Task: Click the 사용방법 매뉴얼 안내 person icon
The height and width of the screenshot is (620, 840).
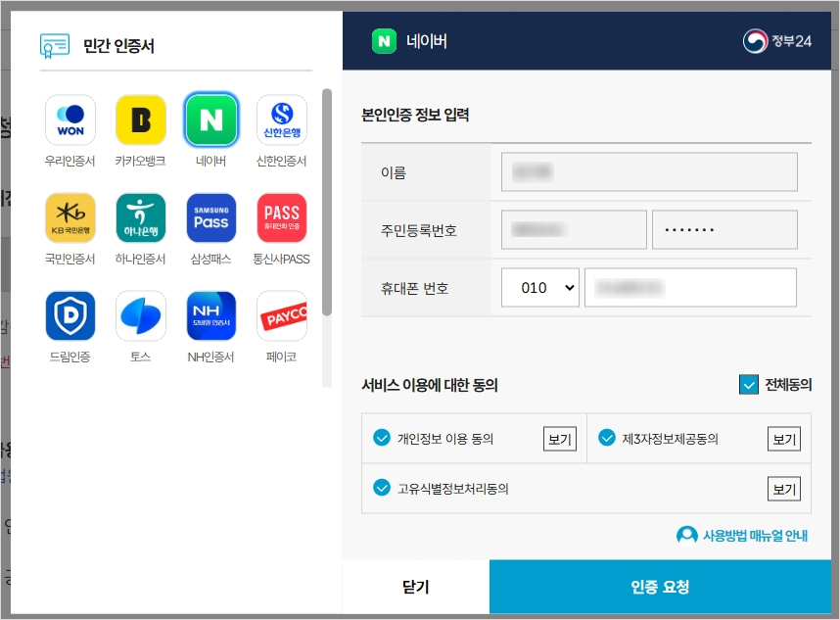Action: (687, 535)
